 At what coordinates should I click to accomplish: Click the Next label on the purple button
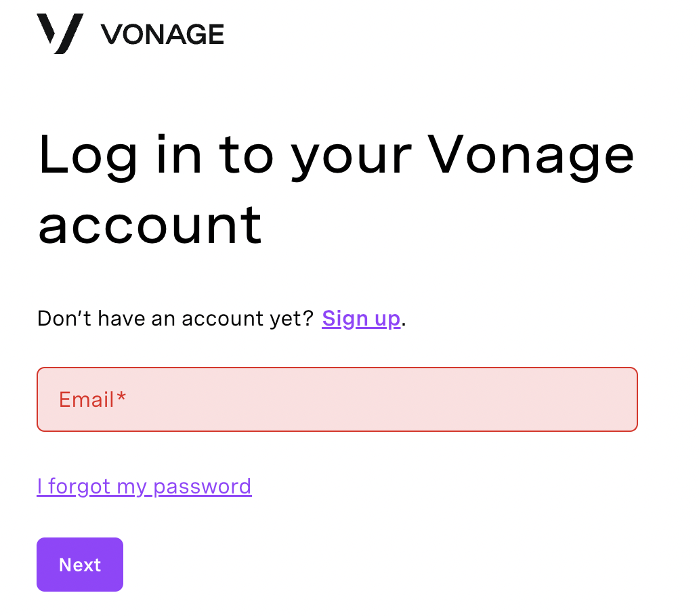pyautogui.click(x=80, y=565)
